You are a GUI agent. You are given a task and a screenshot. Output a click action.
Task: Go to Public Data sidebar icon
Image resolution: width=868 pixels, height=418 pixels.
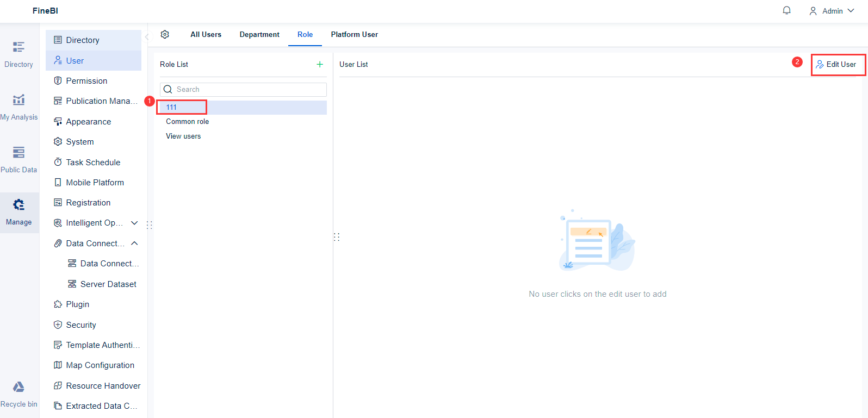(19, 160)
